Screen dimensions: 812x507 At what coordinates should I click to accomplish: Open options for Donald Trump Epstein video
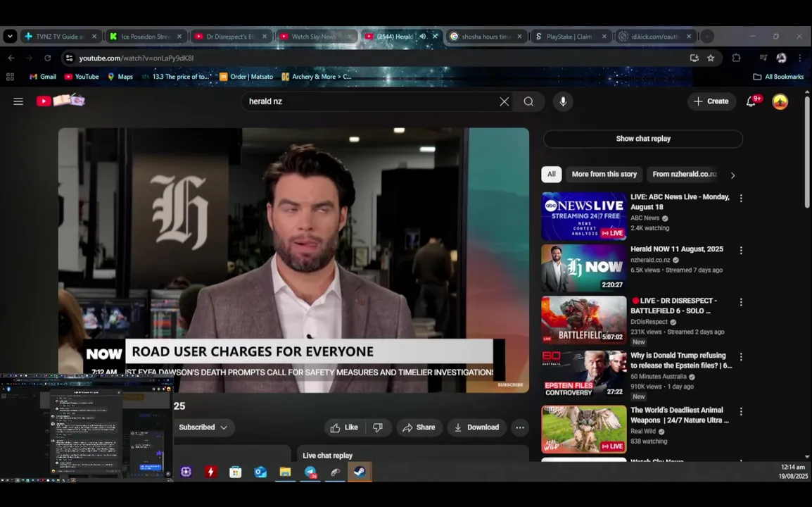(741, 357)
